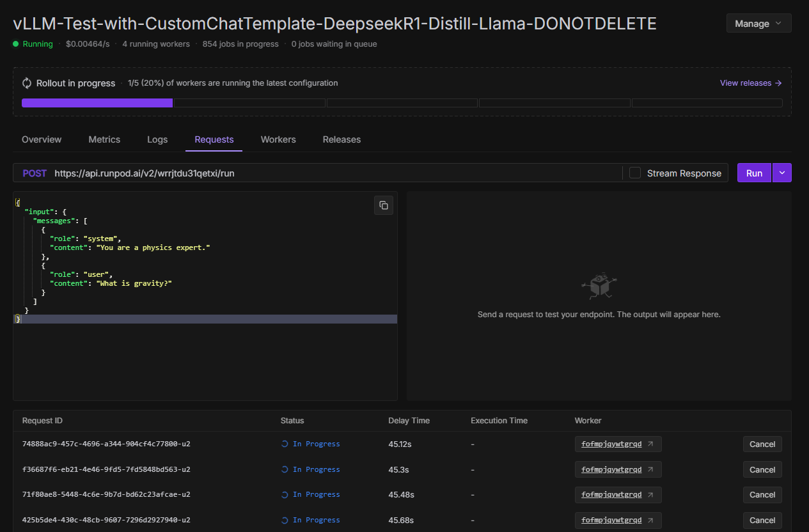
Task: Click the green Running status dot
Action: pyautogui.click(x=15, y=44)
